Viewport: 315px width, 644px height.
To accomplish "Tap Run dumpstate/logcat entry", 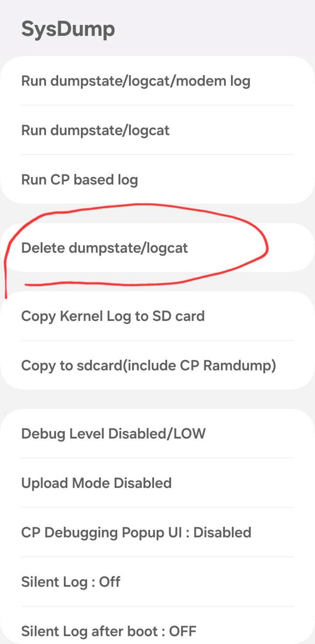I will click(157, 130).
